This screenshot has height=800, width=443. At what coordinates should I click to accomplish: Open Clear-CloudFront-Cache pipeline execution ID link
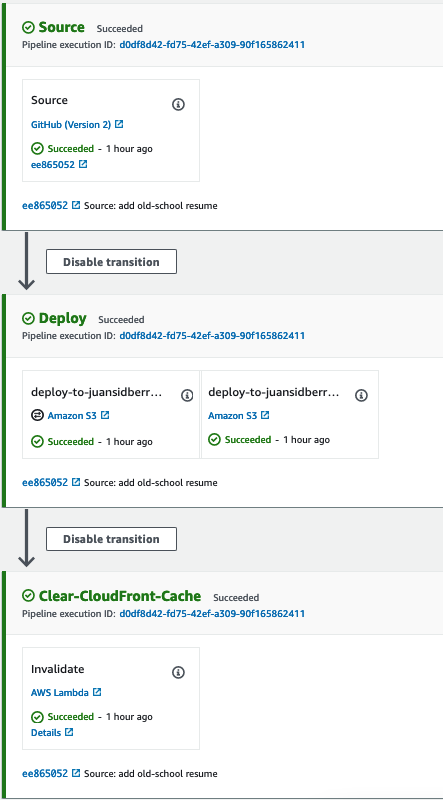pos(212,613)
